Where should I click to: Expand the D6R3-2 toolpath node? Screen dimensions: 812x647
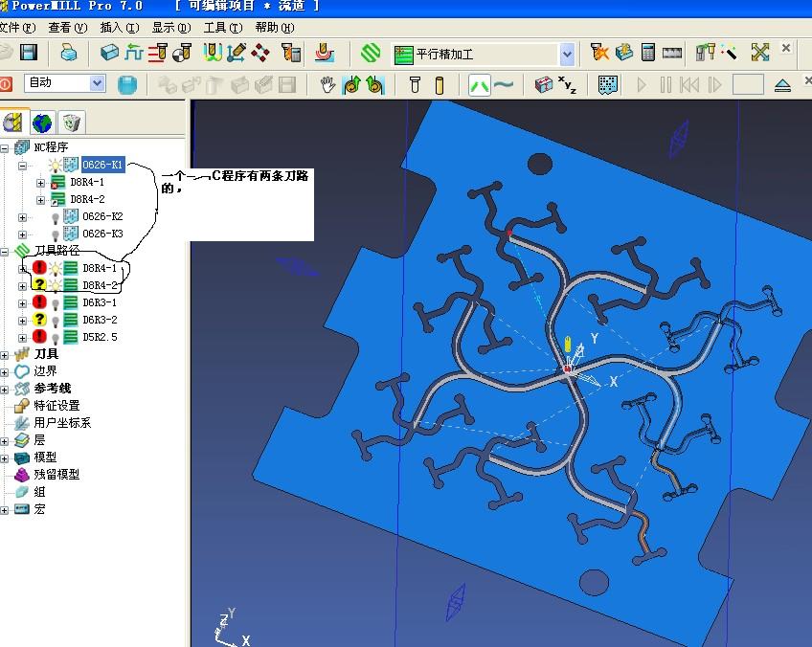pyautogui.click(x=22, y=321)
